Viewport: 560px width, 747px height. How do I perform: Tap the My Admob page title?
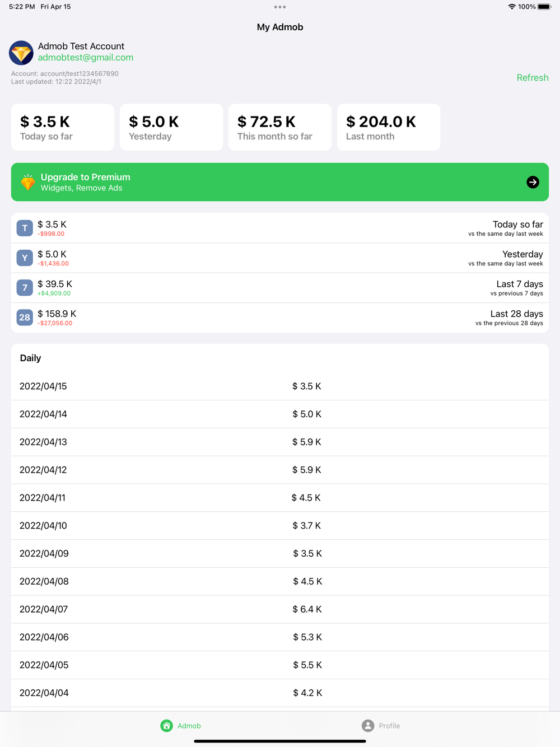point(280,27)
